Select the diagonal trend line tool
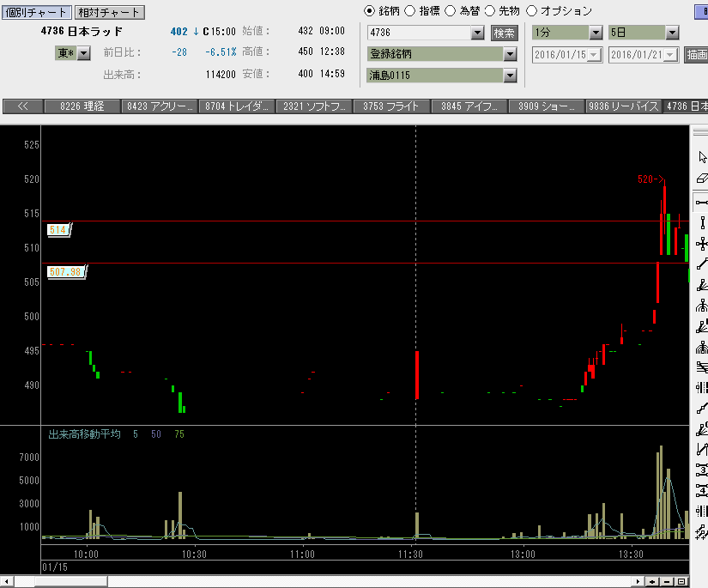This screenshot has height=588, width=708. tap(702, 264)
